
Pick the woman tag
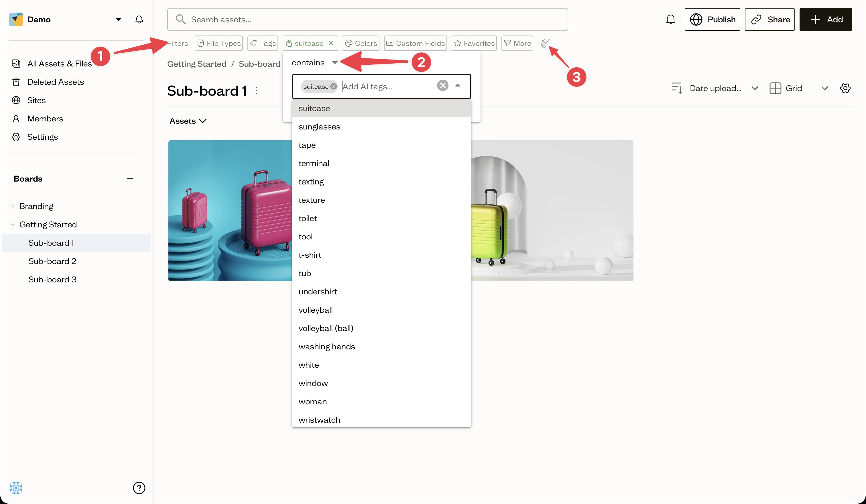click(x=381, y=401)
